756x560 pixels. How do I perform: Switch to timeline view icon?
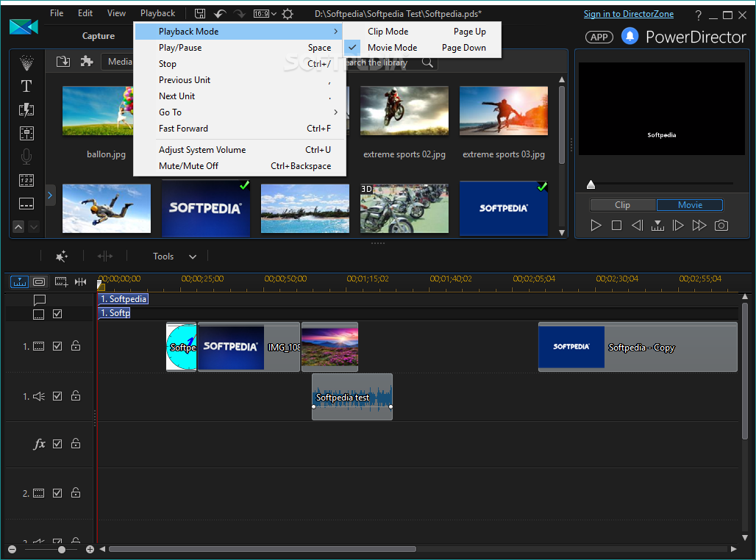[x=19, y=281]
